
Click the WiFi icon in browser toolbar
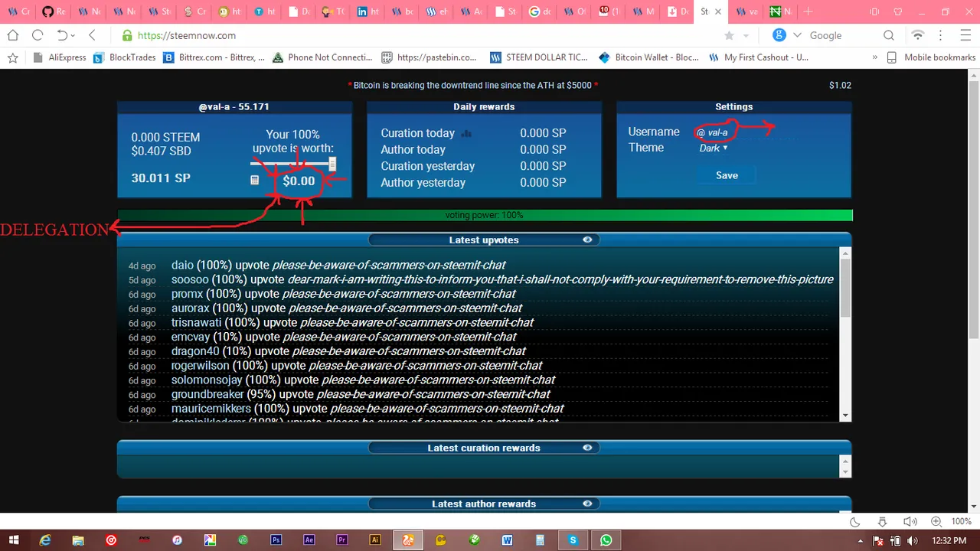tap(917, 35)
